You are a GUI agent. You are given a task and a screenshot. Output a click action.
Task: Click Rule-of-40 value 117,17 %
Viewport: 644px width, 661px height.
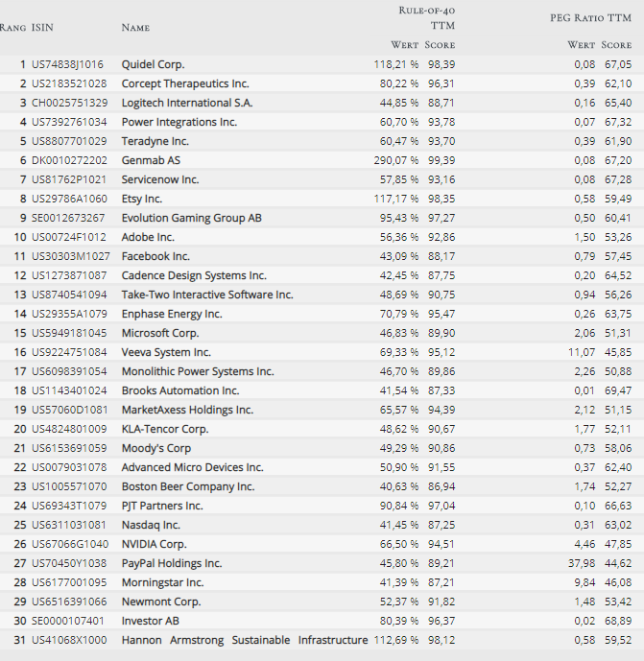click(x=396, y=199)
